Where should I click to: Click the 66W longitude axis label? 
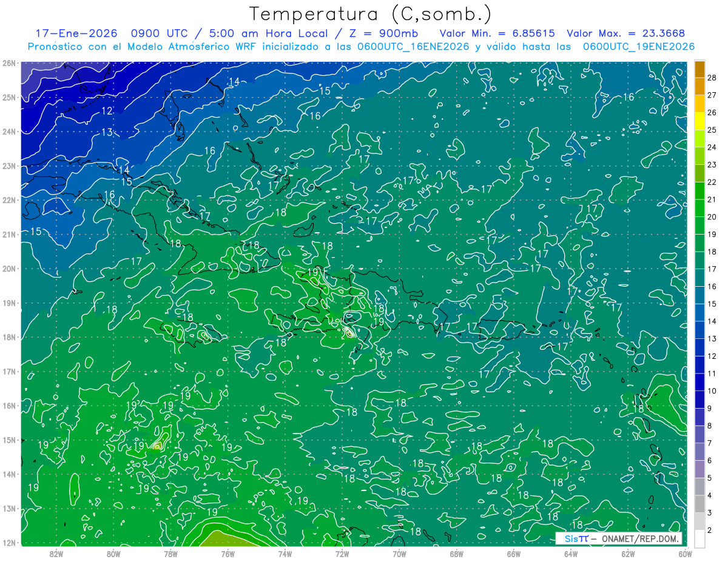coord(514,554)
